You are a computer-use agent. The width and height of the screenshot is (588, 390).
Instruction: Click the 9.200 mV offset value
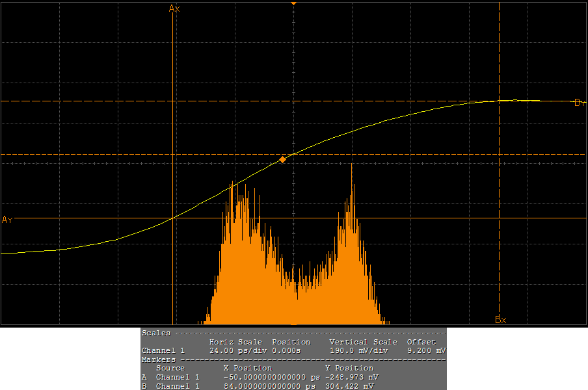(426, 350)
